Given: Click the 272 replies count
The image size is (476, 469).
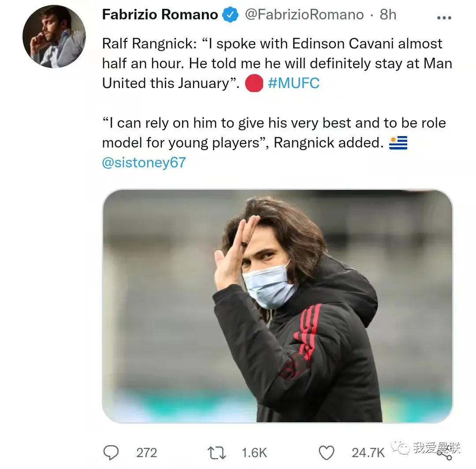Looking at the screenshot, I should [147, 452].
